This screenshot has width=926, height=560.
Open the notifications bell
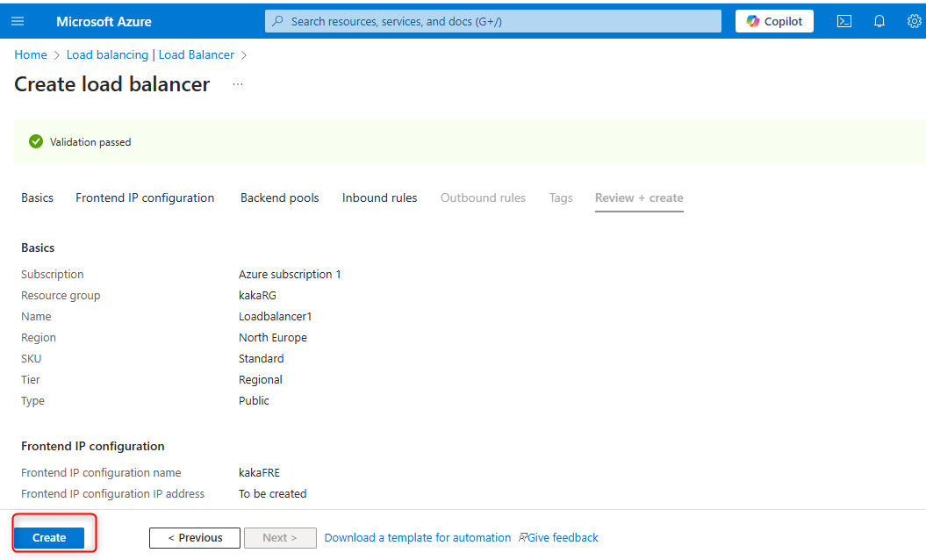tap(879, 21)
